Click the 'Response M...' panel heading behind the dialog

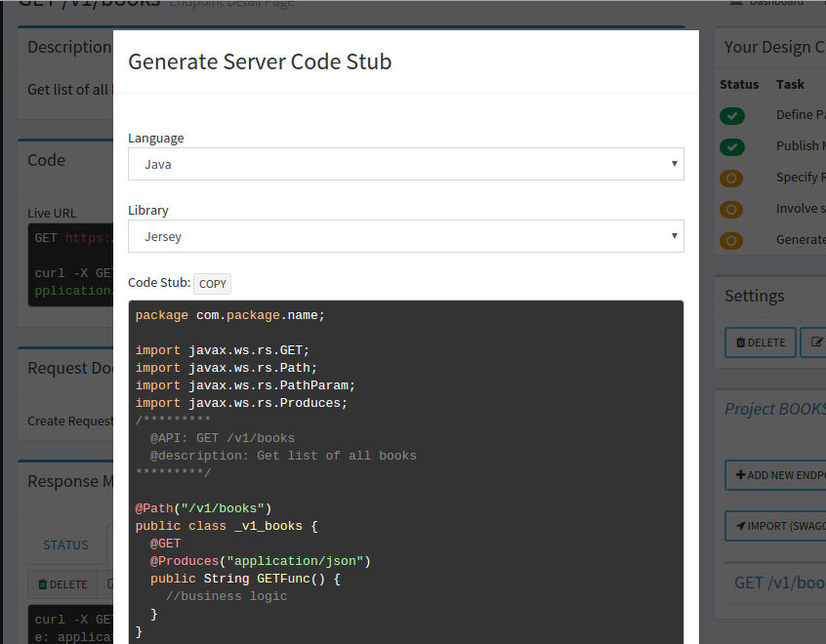(70, 481)
